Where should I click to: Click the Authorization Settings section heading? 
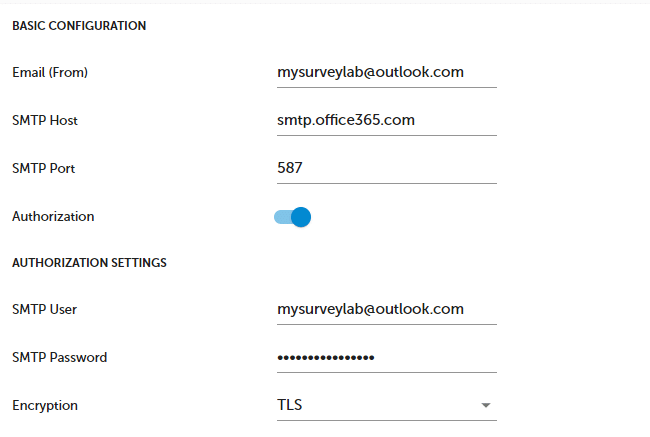[89, 263]
